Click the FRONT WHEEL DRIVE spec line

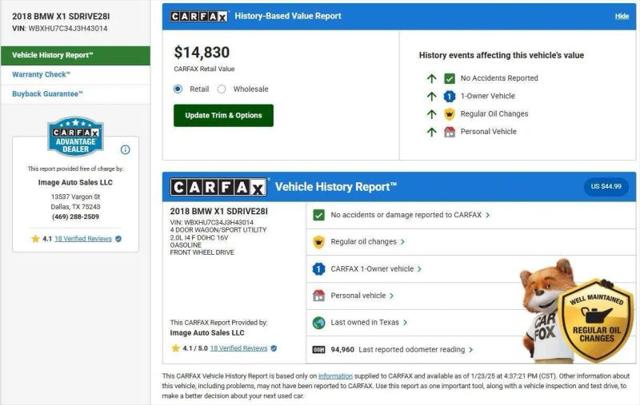[x=202, y=253]
